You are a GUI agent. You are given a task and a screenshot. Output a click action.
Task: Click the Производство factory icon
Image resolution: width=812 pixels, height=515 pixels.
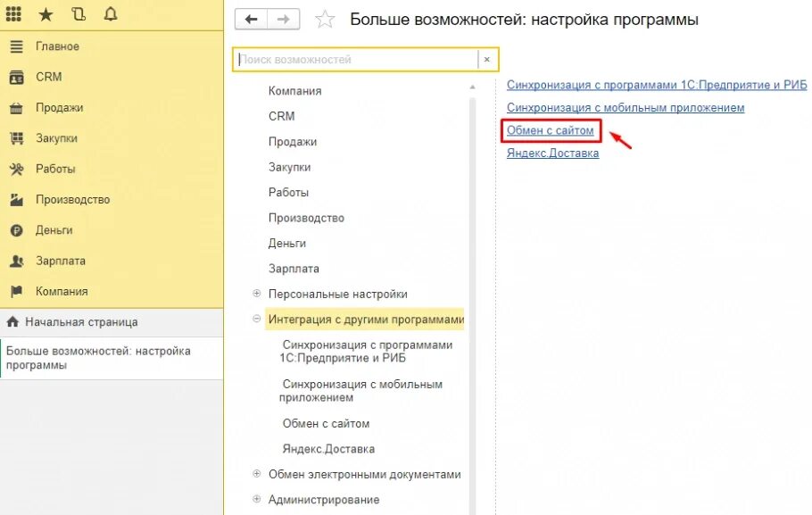click(17, 199)
